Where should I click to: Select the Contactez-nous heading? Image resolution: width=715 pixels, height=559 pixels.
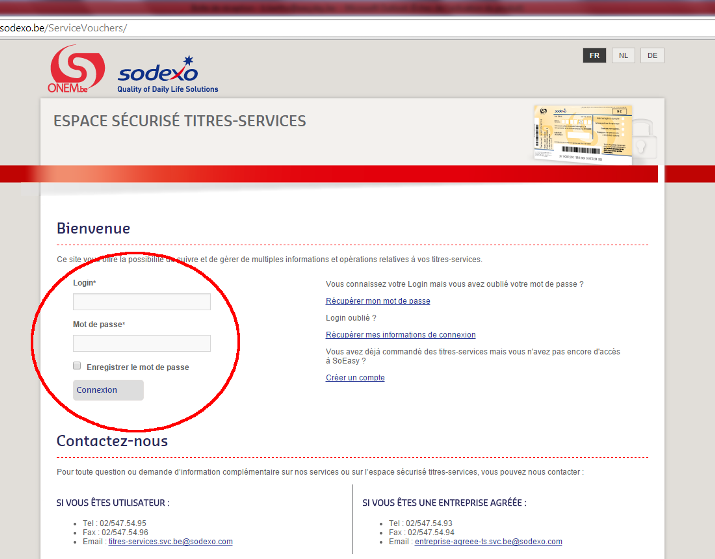point(112,441)
